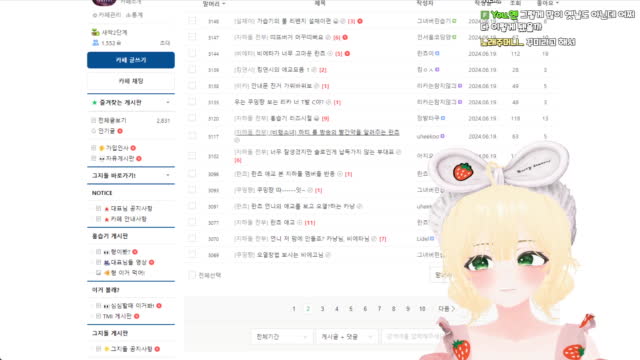Open the 전체기간 period dropdown

pos(281,337)
